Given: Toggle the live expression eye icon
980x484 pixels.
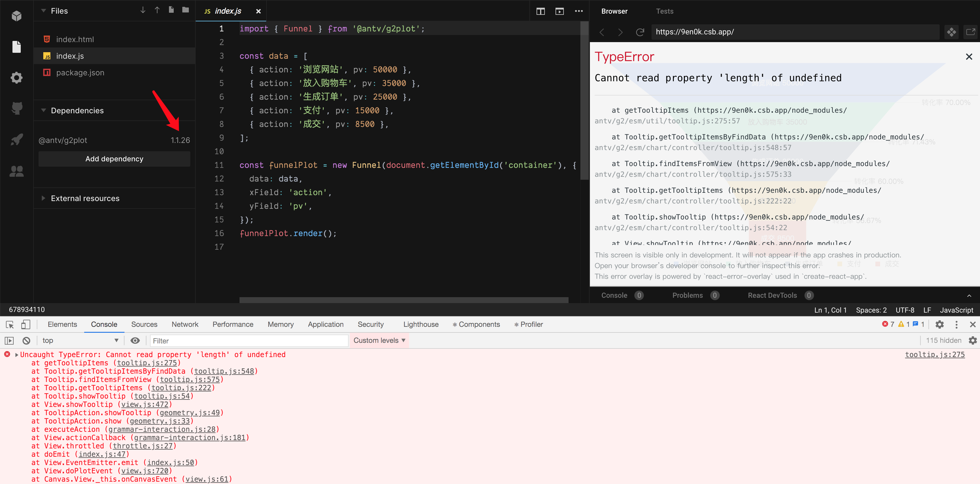Looking at the screenshot, I should (x=135, y=340).
